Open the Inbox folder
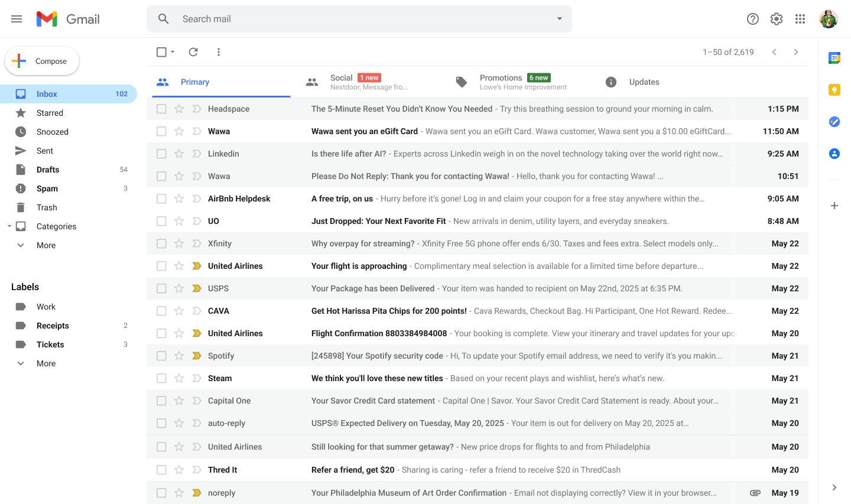Viewport: 851px width, 504px height. point(69,94)
